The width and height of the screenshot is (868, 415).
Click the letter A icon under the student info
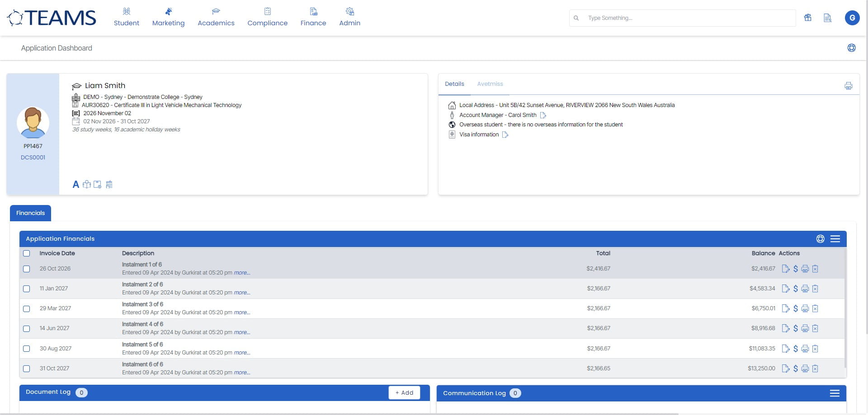coord(76,184)
